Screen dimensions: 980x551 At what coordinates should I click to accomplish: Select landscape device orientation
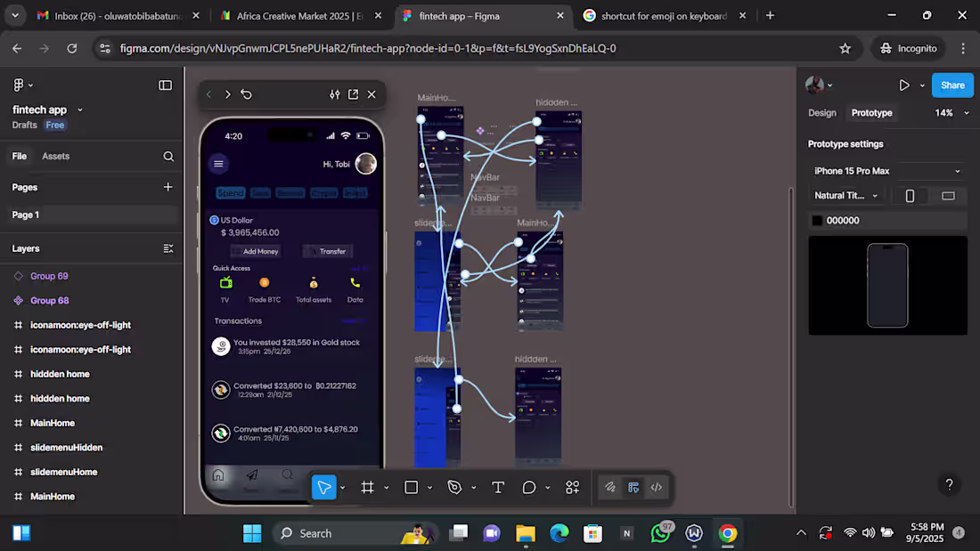[x=948, y=196]
